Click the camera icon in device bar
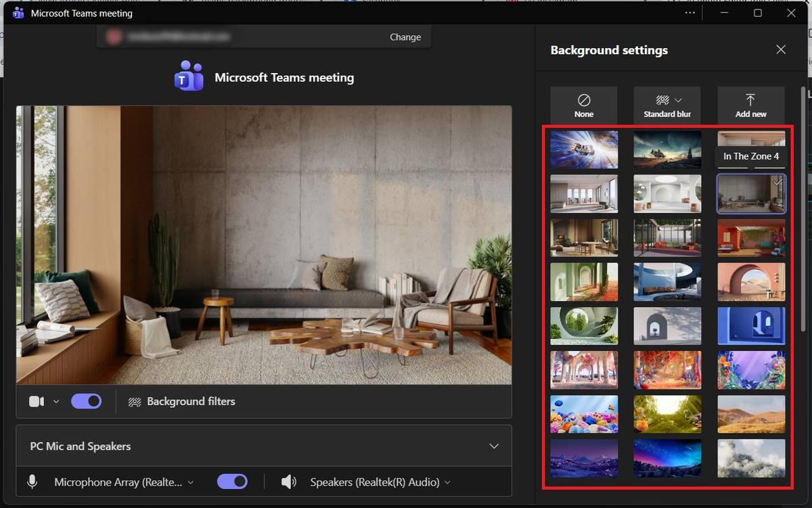 (37, 402)
